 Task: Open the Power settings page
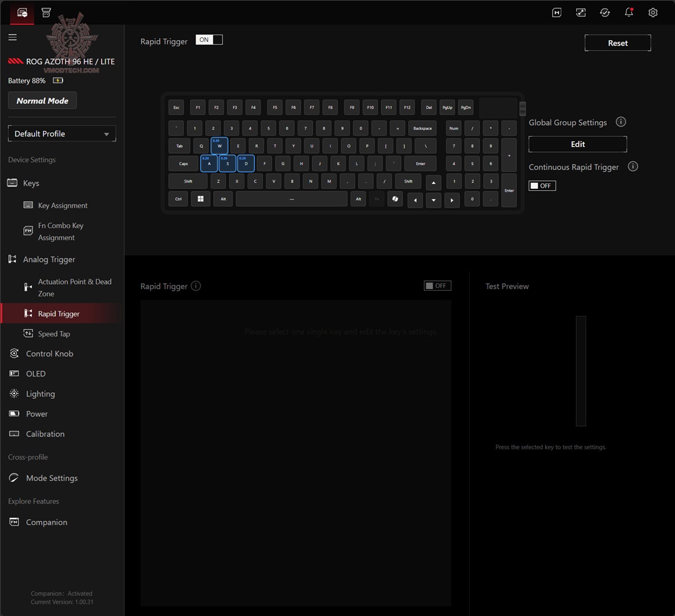37,414
